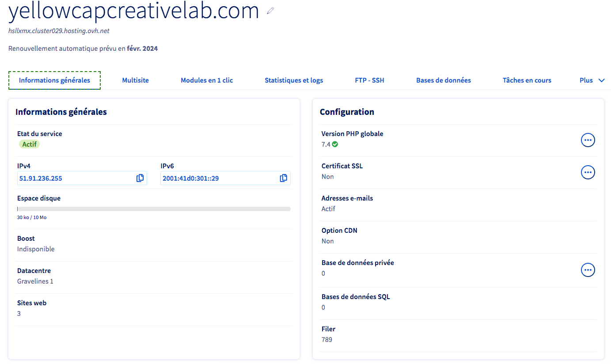
Task: Click the pencil icon to rename the hosting
Action: [x=270, y=11]
